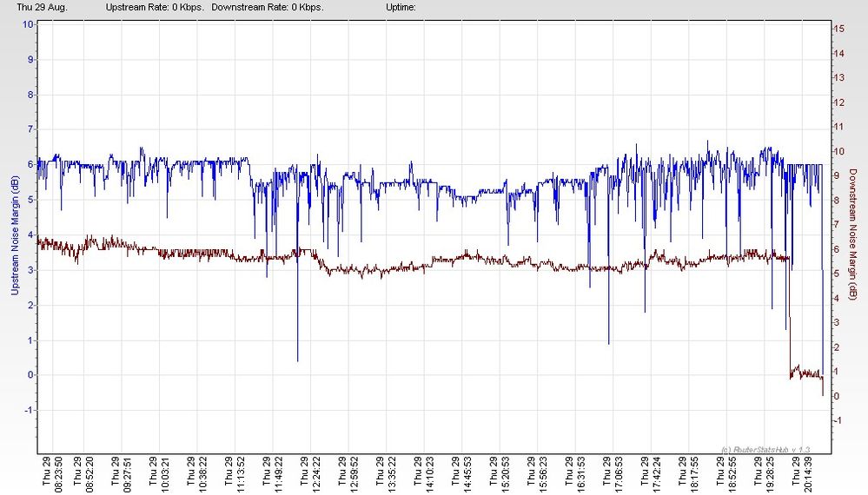Image resolution: width=868 pixels, height=495 pixels.
Task: Click tick value 9 on the Upstream axis
Action: click(30, 59)
